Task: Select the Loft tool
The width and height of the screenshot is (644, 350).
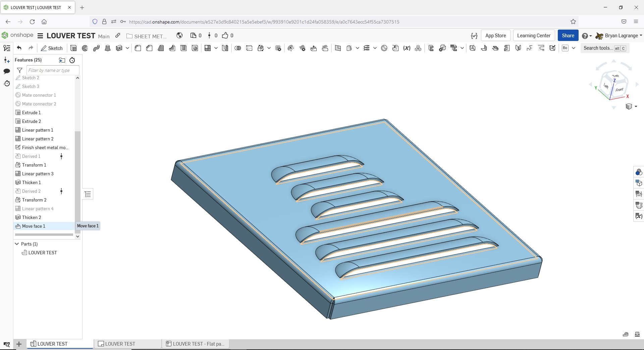Action: 108,48
